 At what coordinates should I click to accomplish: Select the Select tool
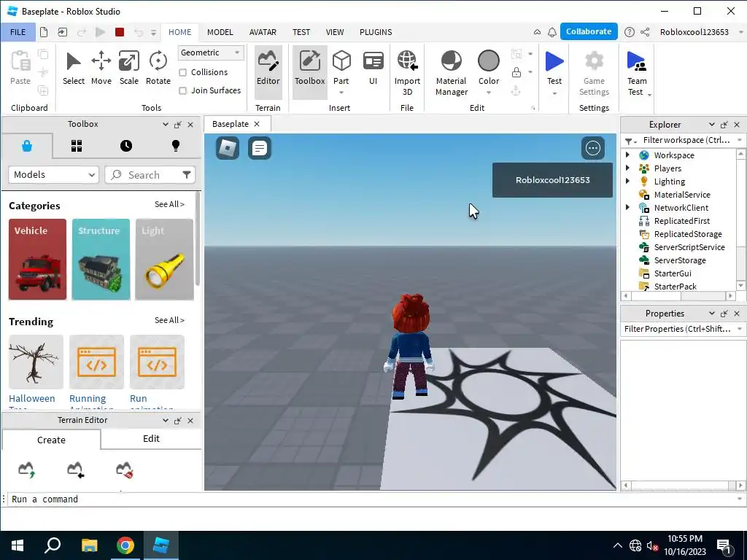74,69
